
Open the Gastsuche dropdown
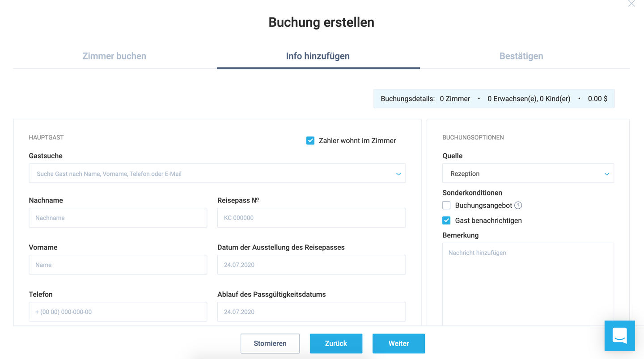click(x=217, y=173)
